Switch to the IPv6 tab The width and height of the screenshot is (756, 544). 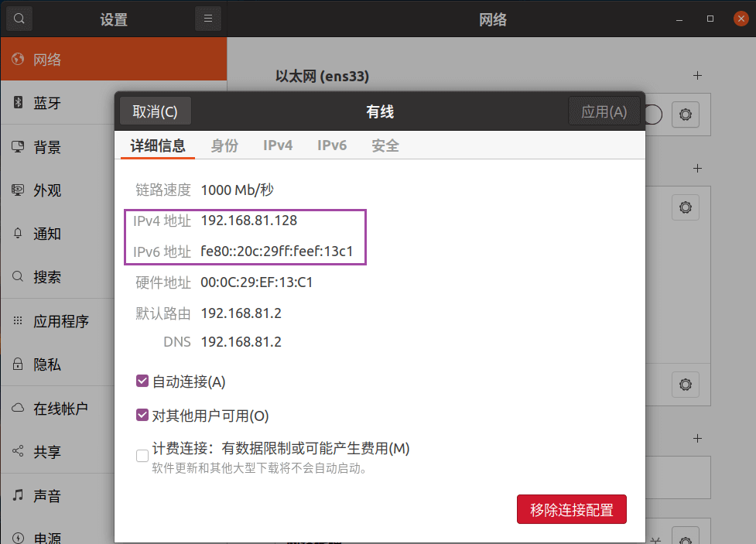click(x=332, y=145)
